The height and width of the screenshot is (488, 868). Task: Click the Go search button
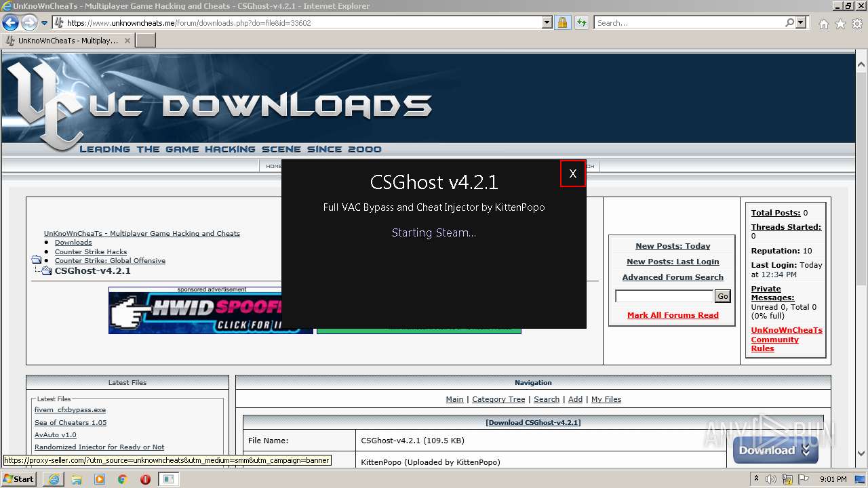(x=723, y=296)
